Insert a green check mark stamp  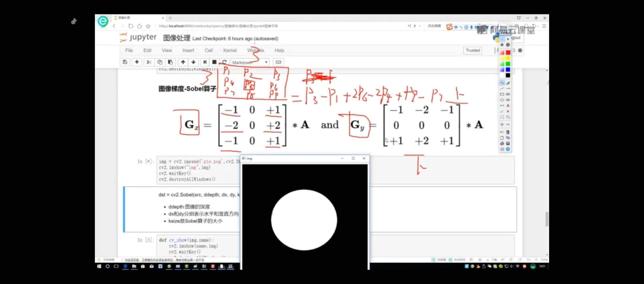coord(502,111)
